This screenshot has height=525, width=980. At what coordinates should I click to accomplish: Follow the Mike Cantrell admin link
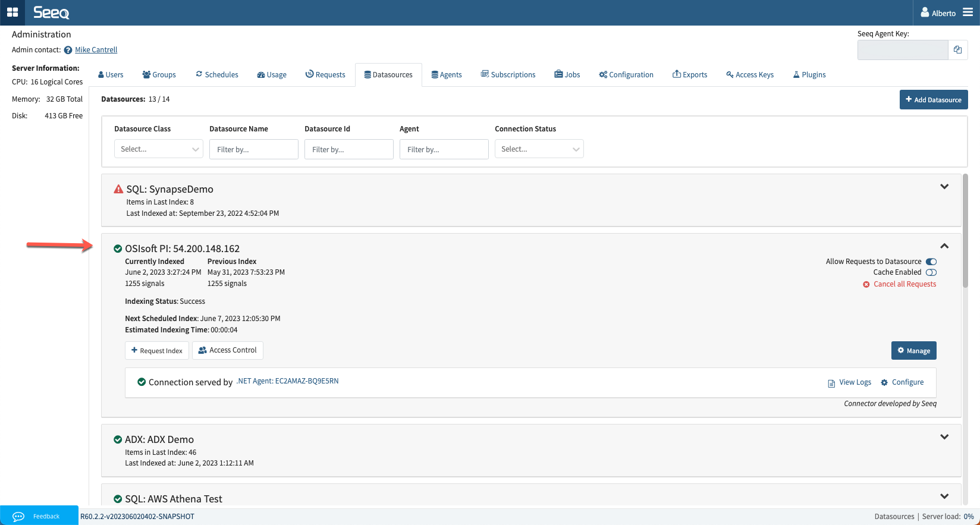[96, 50]
